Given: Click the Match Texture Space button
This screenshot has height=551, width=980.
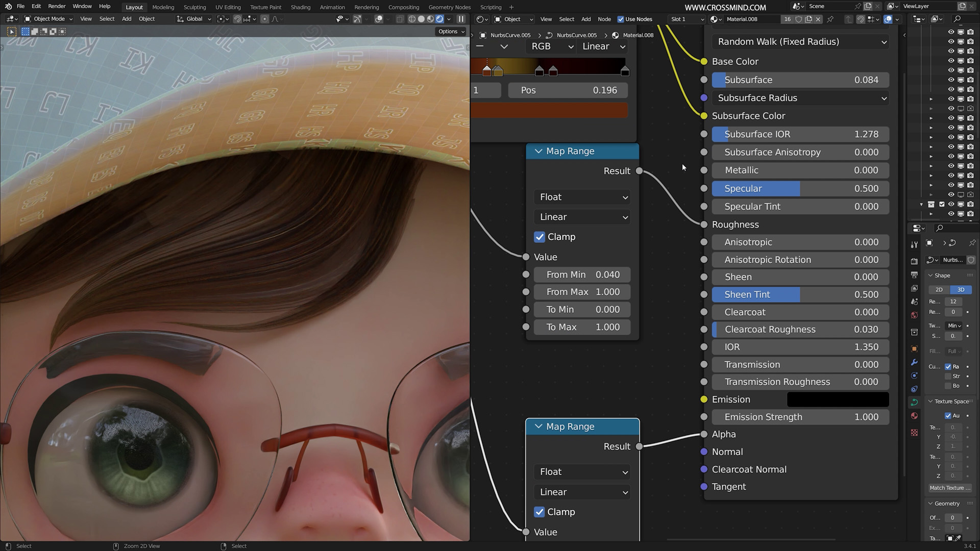Looking at the screenshot, I should (949, 488).
